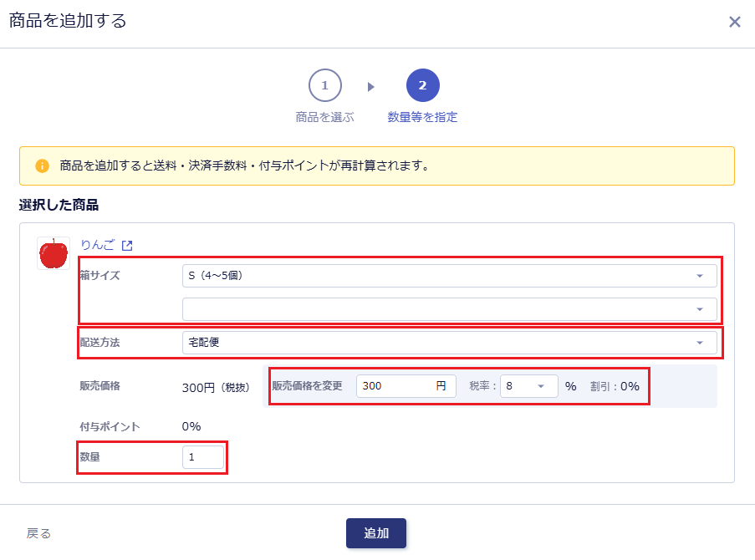Expand the 配送方法 dropdown showing 宅配便
Screen dimensions: 755x560
pyautogui.click(x=449, y=343)
